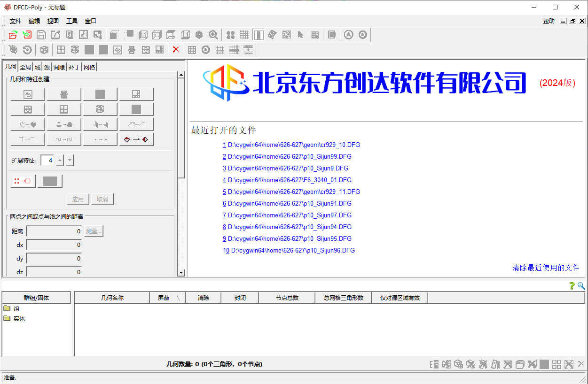Decrease 扩展特征 with the down arrow
The image size is (588, 384).
[x=70, y=161]
